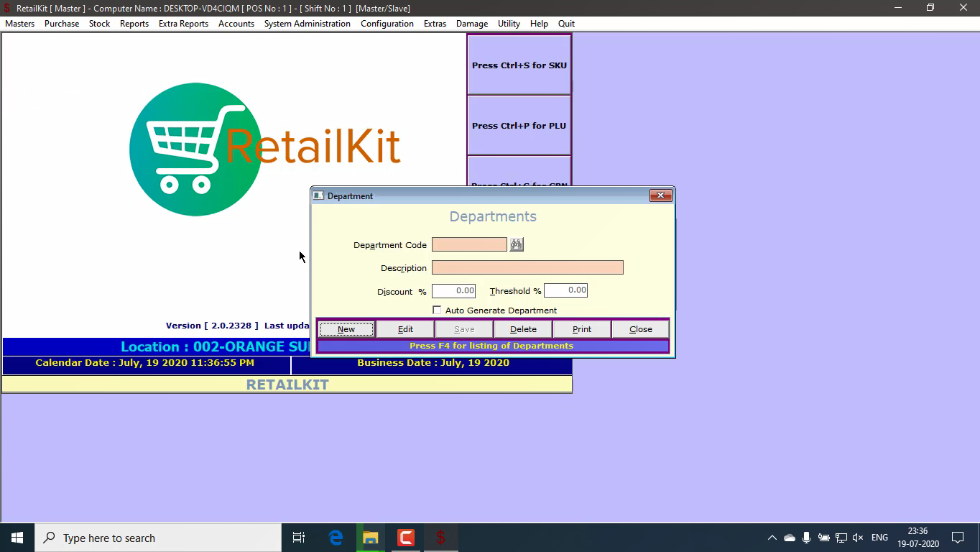Open the Purchase menu

[62, 24]
